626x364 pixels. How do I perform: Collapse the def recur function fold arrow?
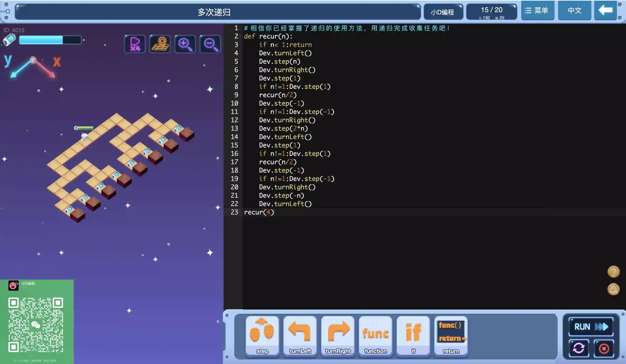pyautogui.click(x=241, y=36)
